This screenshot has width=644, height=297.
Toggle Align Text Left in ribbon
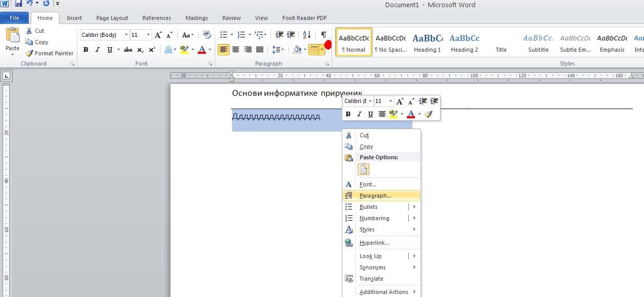point(223,50)
